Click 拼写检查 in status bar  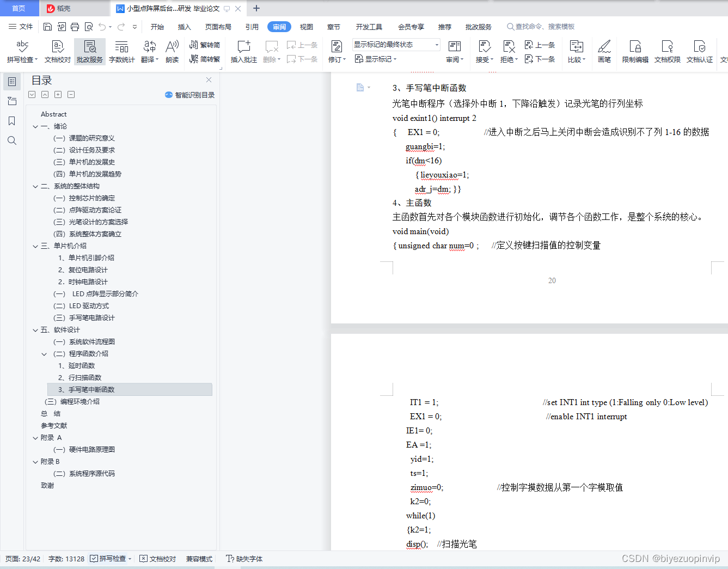pos(111,559)
